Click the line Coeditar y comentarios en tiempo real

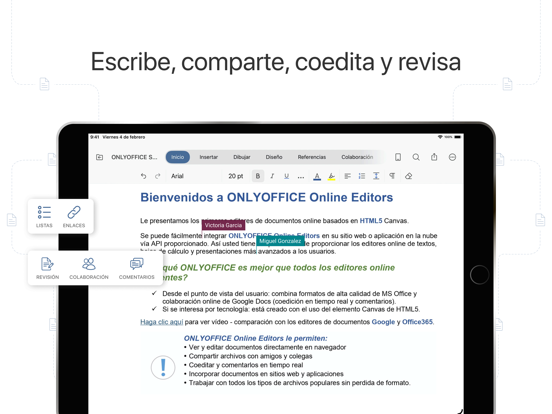pos(246,365)
